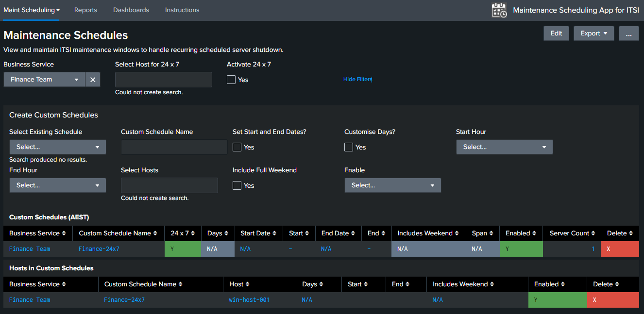Sort Hosts table by Host column
Viewport: 644px width, 314px height.
click(x=239, y=284)
